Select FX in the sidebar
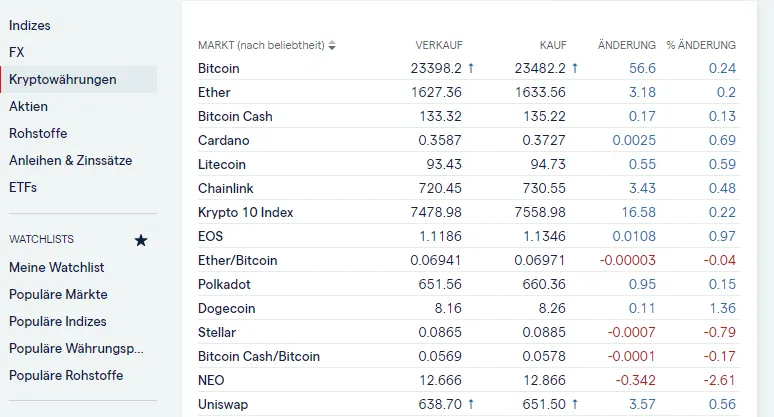The image size is (774, 417). (x=16, y=52)
